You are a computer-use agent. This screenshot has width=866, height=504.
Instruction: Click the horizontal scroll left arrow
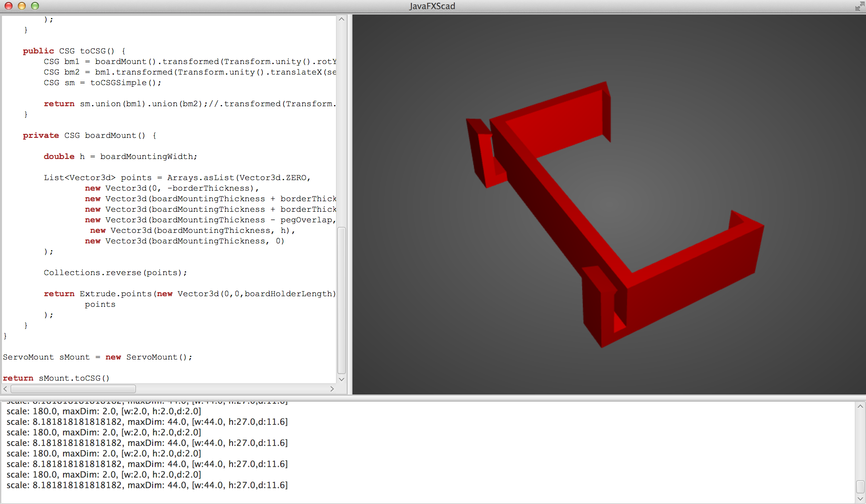(x=5, y=389)
